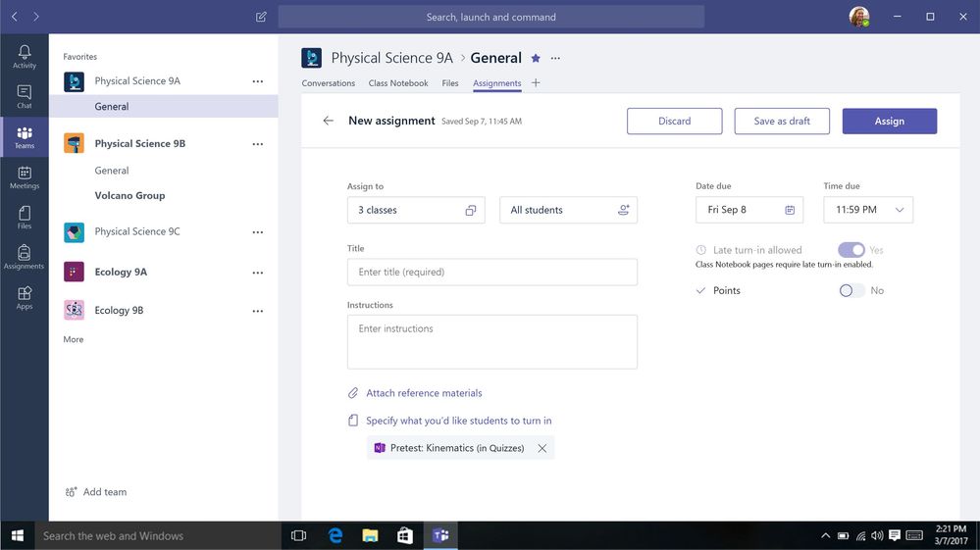
Task: Click Add team at the sidebar bottom
Action: [96, 492]
